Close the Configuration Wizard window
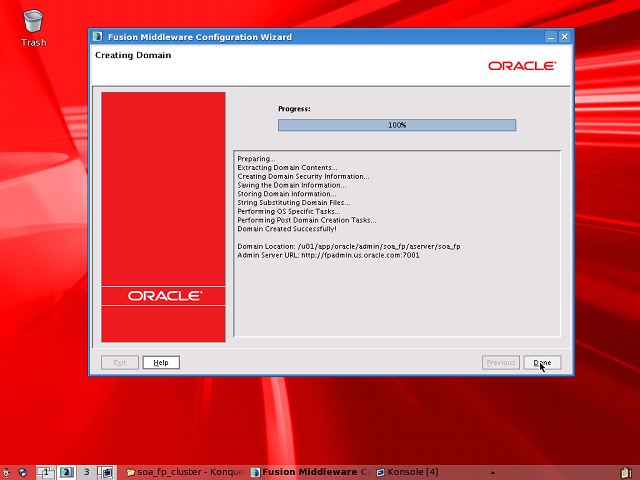The height and width of the screenshot is (480, 640). pos(564,37)
